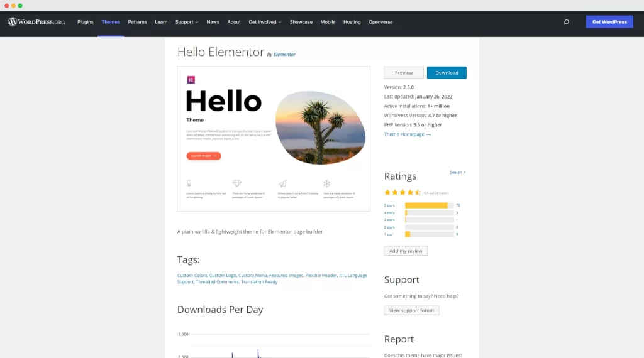Screen dimensions: 644x358
Task: Open the Translation Ready tag
Action: tap(259, 282)
